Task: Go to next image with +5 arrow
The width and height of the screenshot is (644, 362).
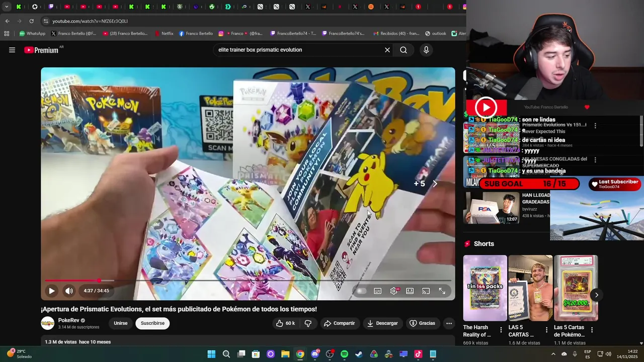Action: tap(435, 184)
